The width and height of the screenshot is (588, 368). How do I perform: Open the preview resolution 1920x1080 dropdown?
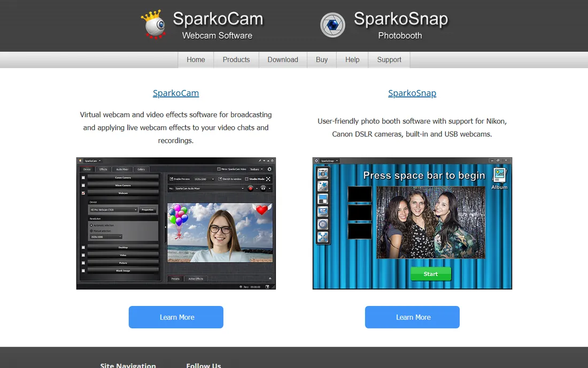[204, 179]
